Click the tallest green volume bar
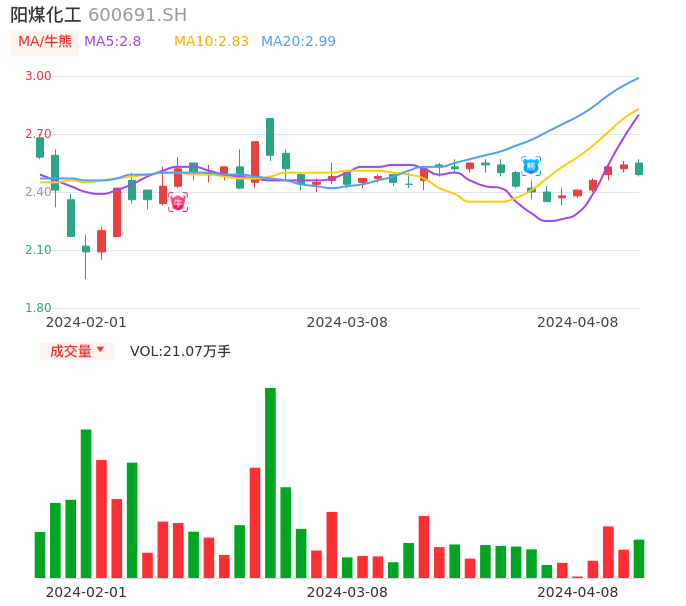Screen dimensions: 686x606 coord(270,482)
